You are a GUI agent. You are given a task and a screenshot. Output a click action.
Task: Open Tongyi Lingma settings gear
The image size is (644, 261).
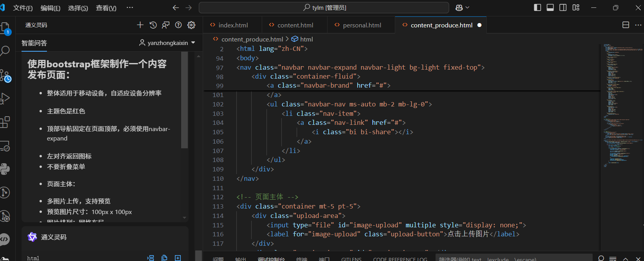pos(191,25)
